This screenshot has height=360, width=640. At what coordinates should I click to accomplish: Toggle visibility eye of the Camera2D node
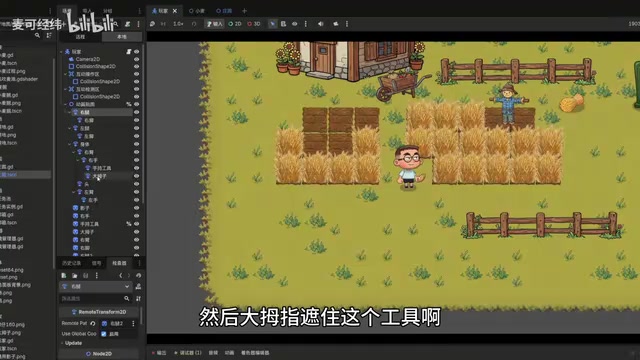tap(136, 59)
